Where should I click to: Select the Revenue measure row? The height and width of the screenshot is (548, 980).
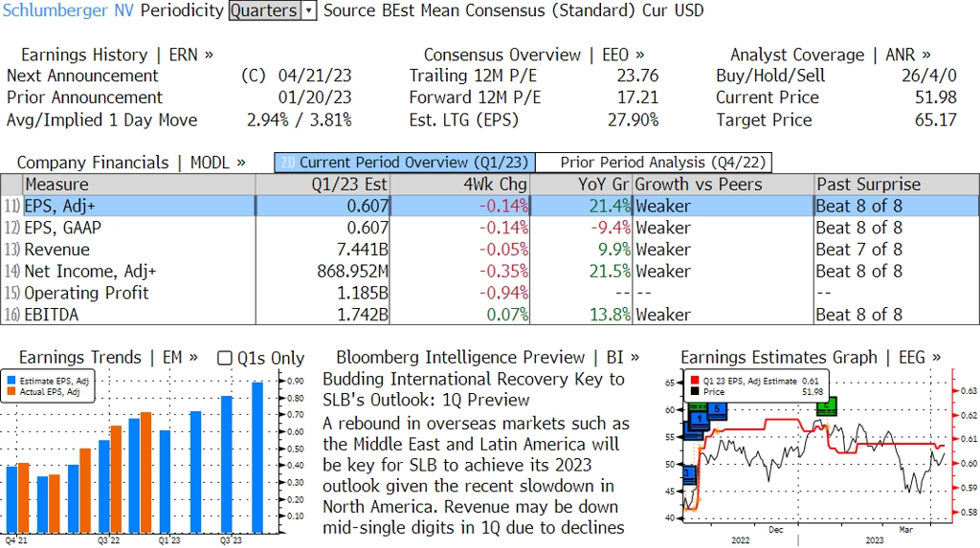(490, 250)
